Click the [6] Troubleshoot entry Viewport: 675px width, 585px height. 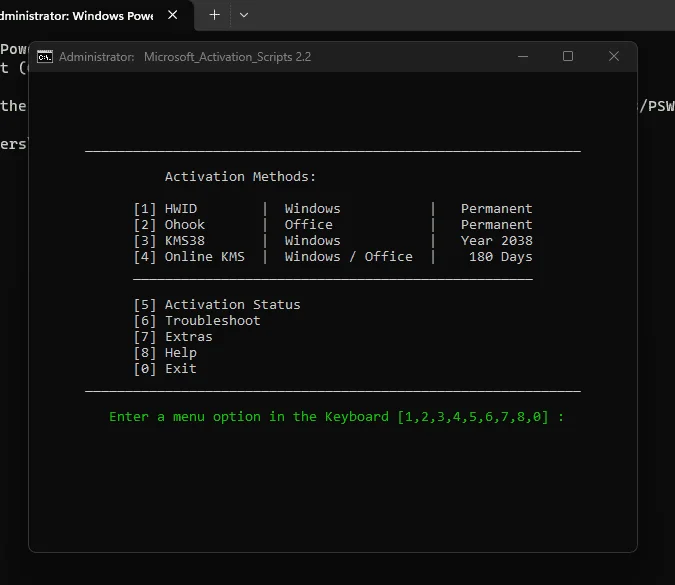(197, 321)
